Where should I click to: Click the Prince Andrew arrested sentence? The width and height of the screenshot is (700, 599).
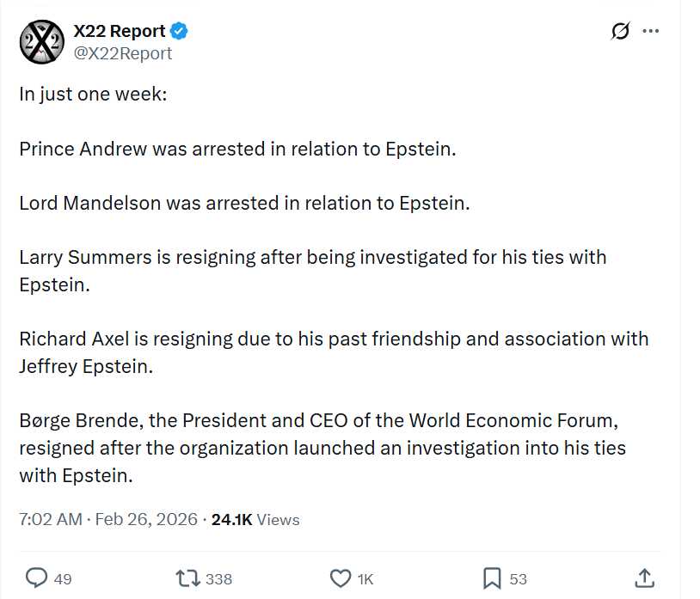[x=237, y=149]
